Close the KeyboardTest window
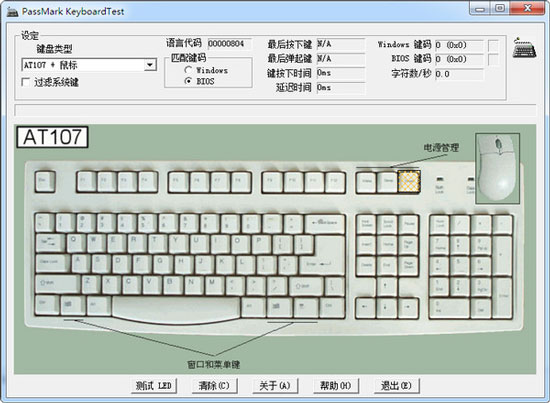The width and height of the screenshot is (550, 403). coord(527,8)
